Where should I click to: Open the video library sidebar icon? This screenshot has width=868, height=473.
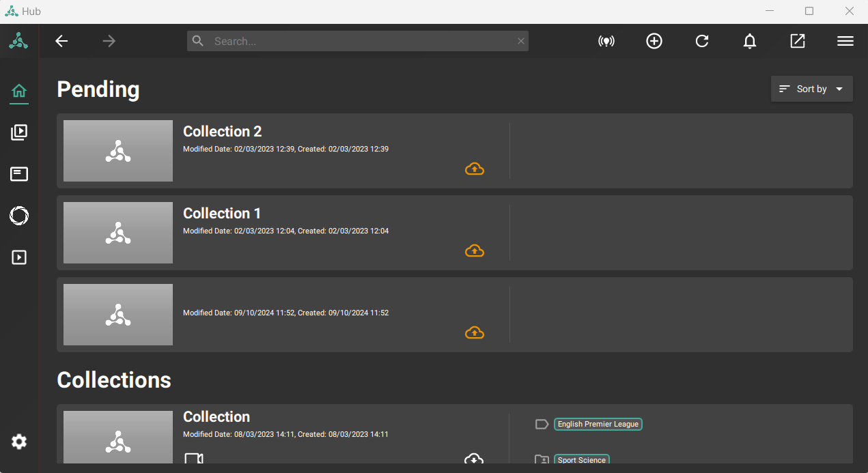(x=19, y=132)
